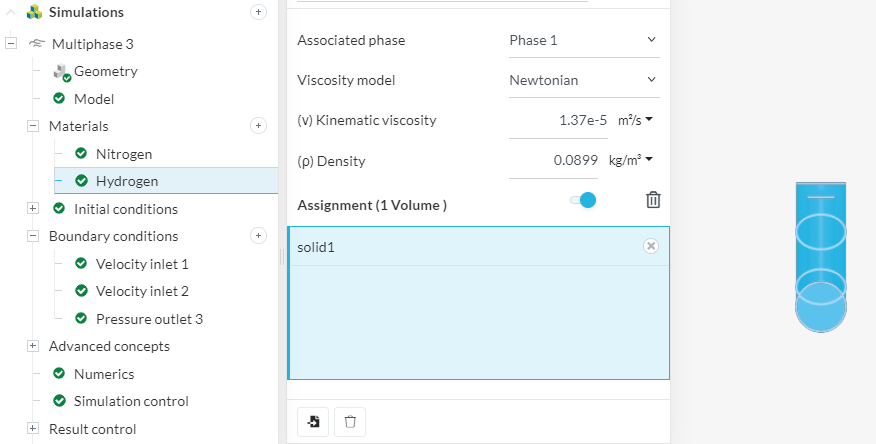Viewport: 876px width, 444px height.
Task: Toggle the assignment volume switch
Action: coord(582,200)
